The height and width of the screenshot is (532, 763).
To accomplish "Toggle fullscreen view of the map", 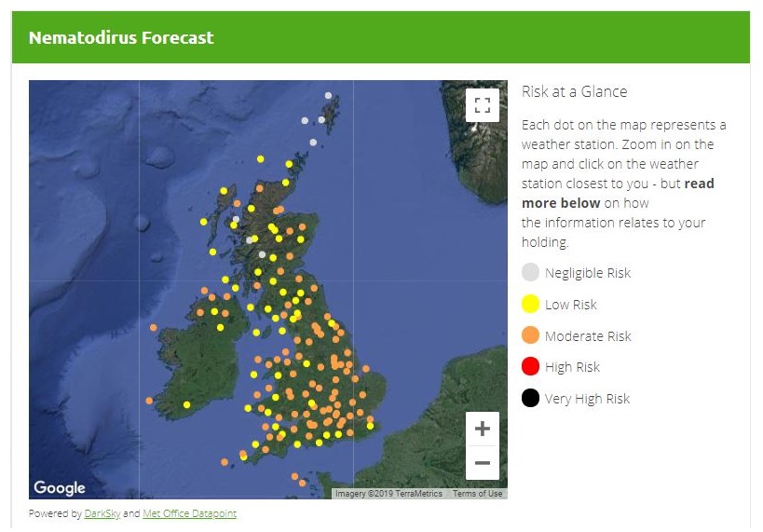I will click(x=483, y=105).
